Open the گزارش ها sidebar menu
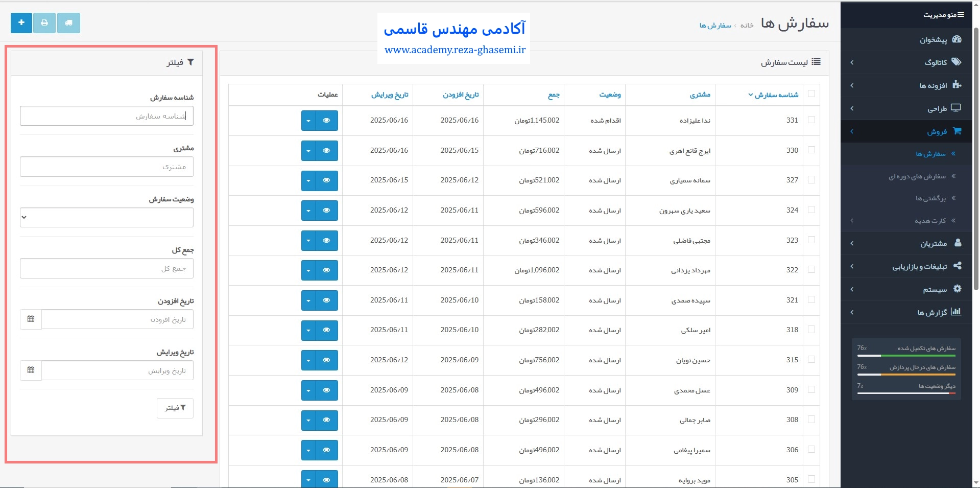This screenshot has height=488, width=980. [906, 312]
